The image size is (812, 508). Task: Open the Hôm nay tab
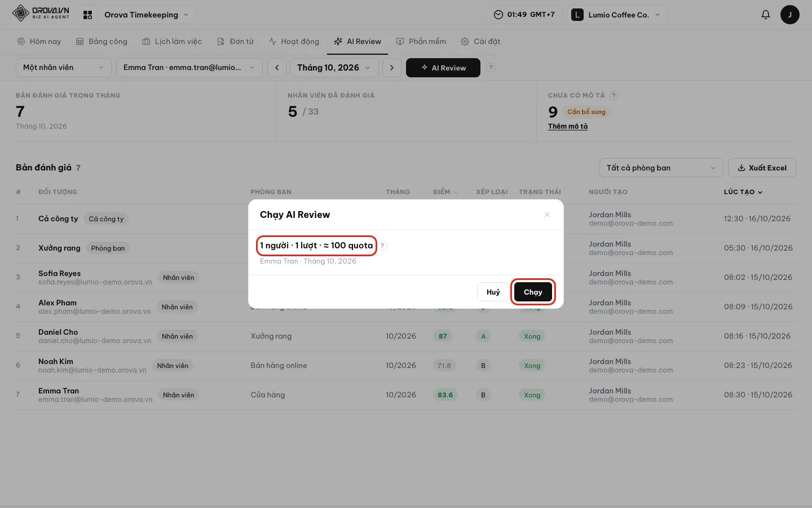pyautogui.click(x=39, y=41)
